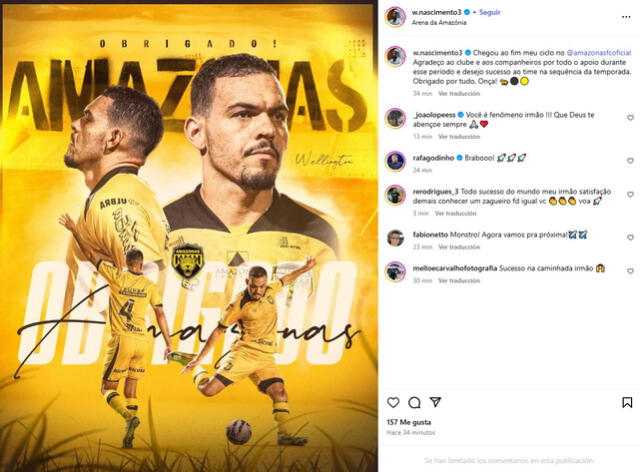Like rerodrigues_3 comment heart
Screen dimensions: 640x472
click(x=630, y=195)
